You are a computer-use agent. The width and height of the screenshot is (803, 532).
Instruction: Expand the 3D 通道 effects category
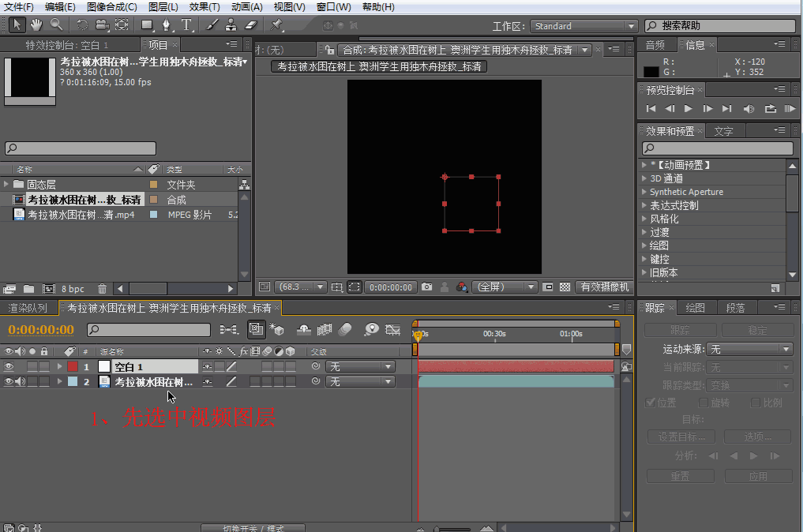[644, 178]
